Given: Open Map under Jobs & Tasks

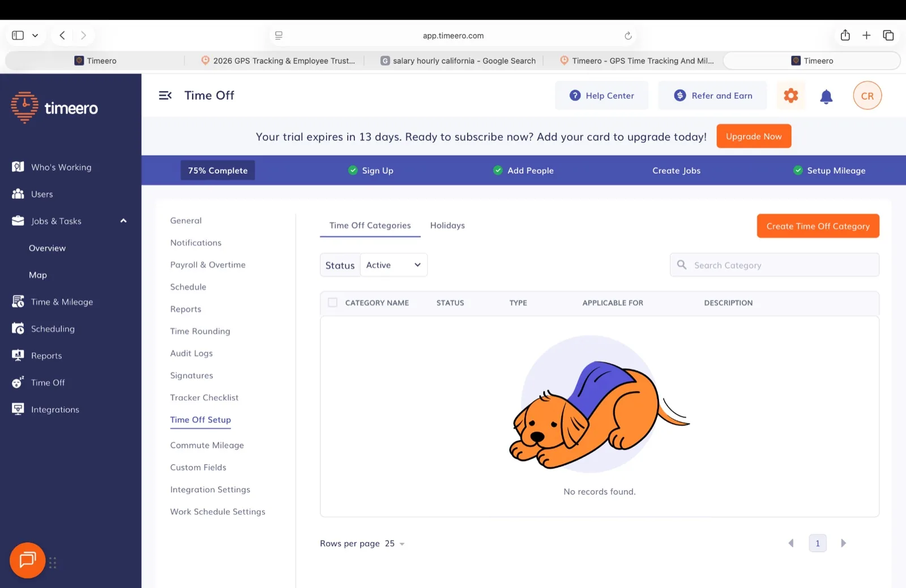Looking at the screenshot, I should (38, 275).
